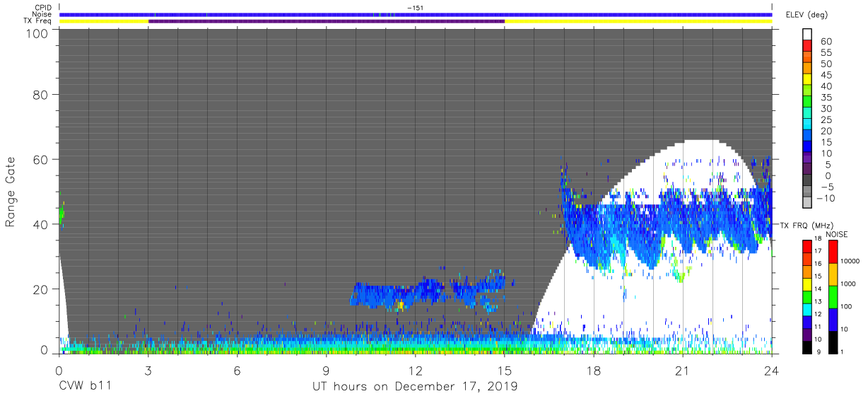Click the 3 hour tick on the UT axis
The width and height of the screenshot is (868, 401).
tap(148, 370)
